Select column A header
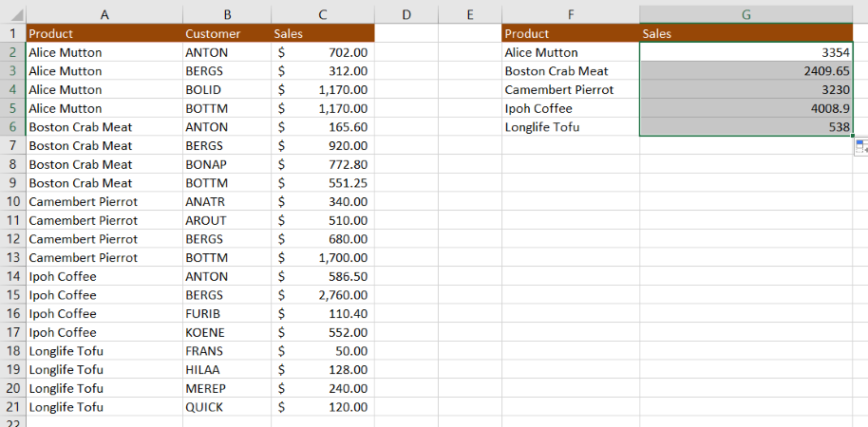 click(x=104, y=14)
